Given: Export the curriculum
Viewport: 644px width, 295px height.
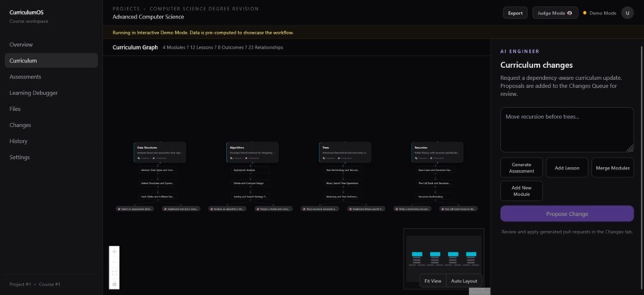Looking at the screenshot, I should tap(515, 13).
